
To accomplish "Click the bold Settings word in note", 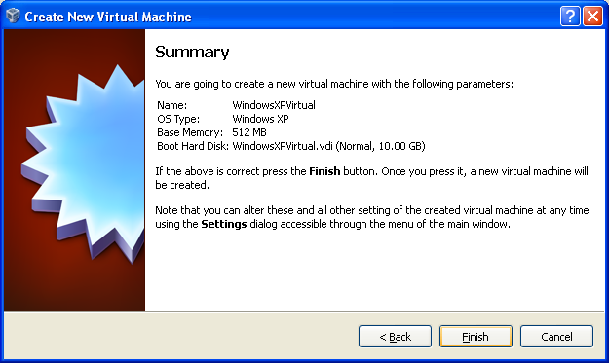I will pyautogui.click(x=224, y=224).
